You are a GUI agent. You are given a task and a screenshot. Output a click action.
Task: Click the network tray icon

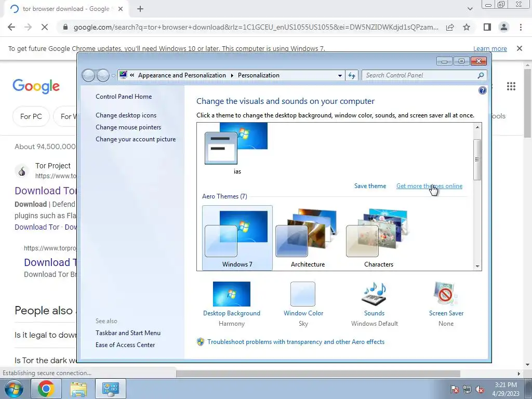tap(467, 389)
